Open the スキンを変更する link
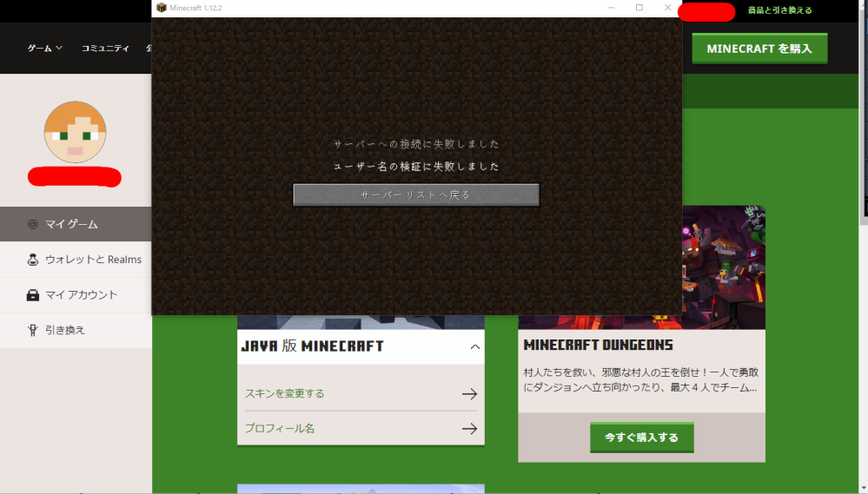Screen dimensions: 868x494 284,393
